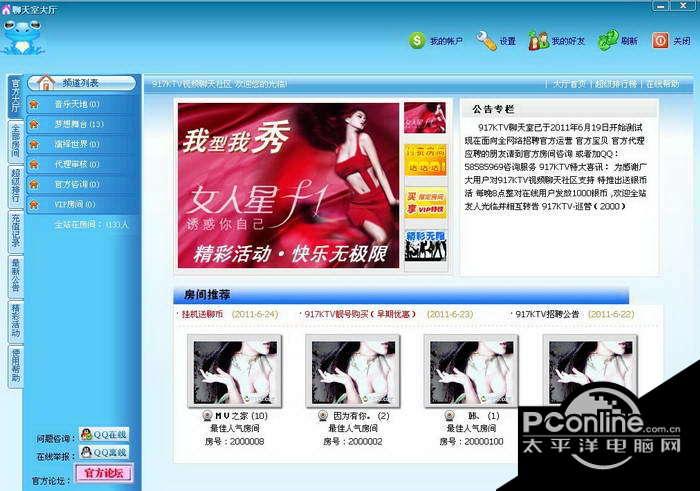Image resolution: width=700 pixels, height=491 pixels.
Task: Open 挂机送聊币 news link
Action: click(202, 314)
